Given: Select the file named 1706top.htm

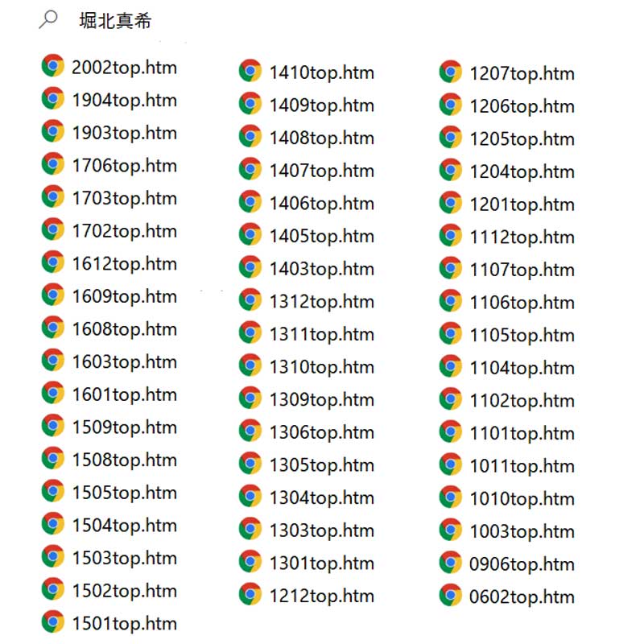Looking at the screenshot, I should 125,166.
